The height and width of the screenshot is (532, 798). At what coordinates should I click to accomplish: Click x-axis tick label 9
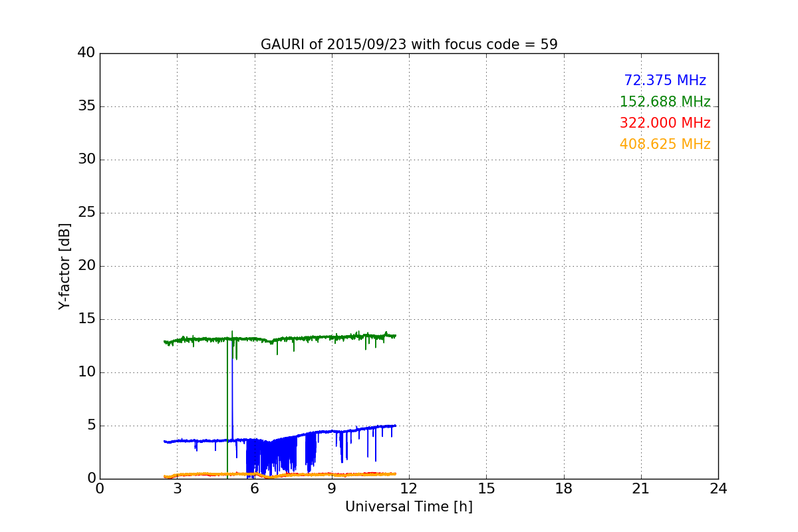coord(332,489)
